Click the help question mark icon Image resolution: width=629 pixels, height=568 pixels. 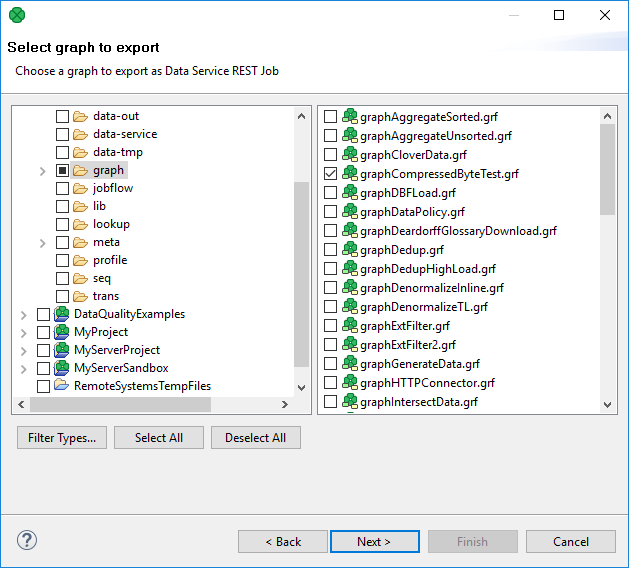click(27, 541)
